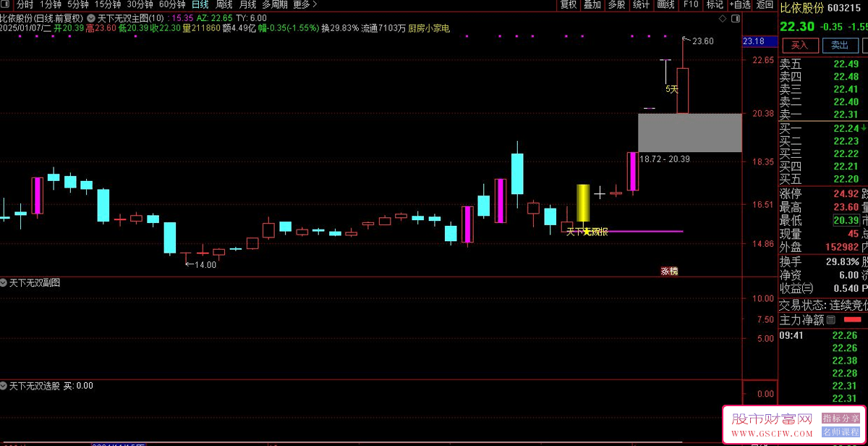Click the 09:41 trade tick entry

point(823,335)
